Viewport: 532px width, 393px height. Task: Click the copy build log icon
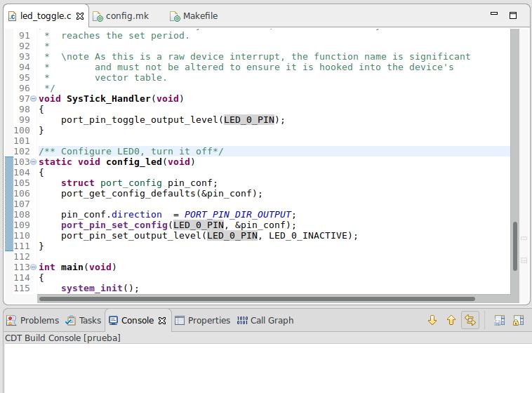(x=500, y=321)
